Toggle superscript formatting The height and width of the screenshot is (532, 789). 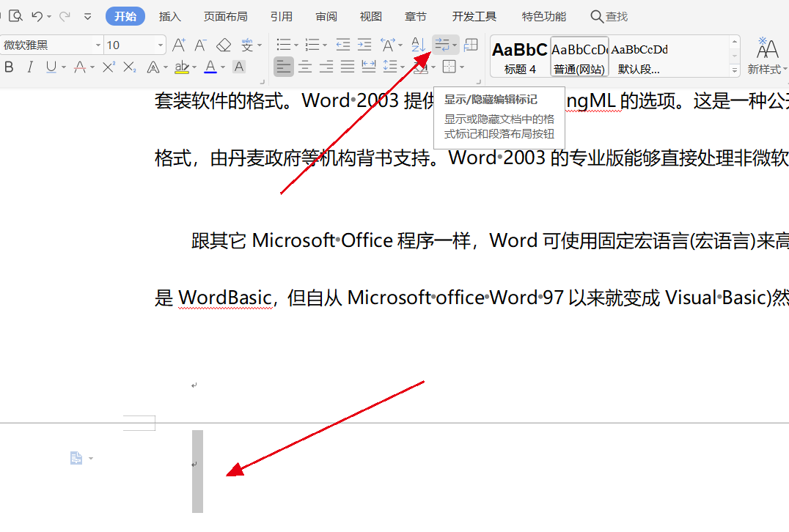coord(109,67)
